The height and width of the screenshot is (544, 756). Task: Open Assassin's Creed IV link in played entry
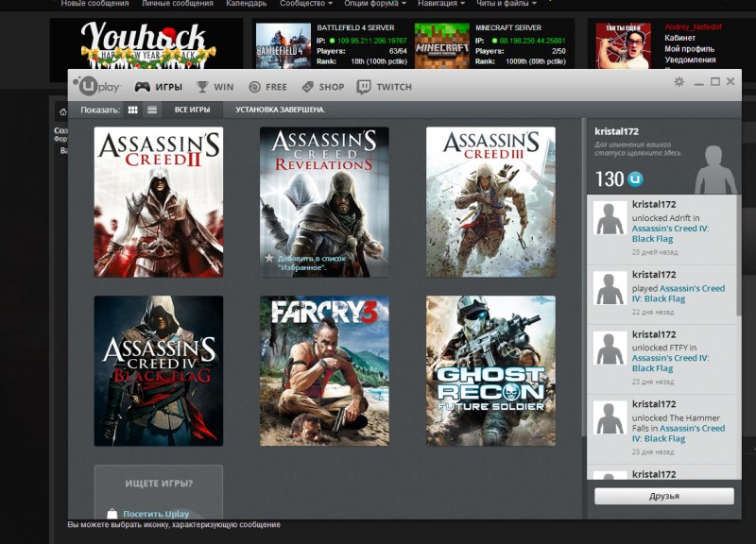[679, 294]
